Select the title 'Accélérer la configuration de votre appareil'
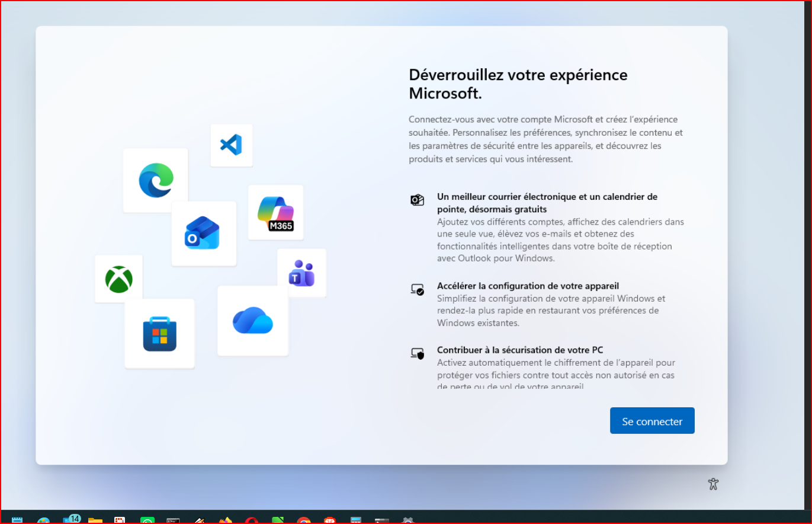Image resolution: width=812 pixels, height=524 pixels. pos(528,286)
